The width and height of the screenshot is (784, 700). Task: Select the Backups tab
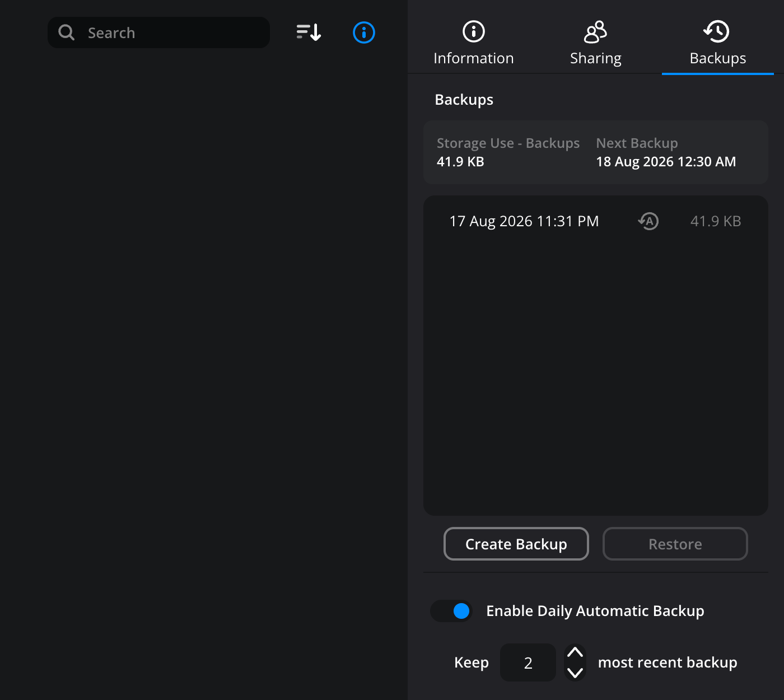pyautogui.click(x=718, y=43)
